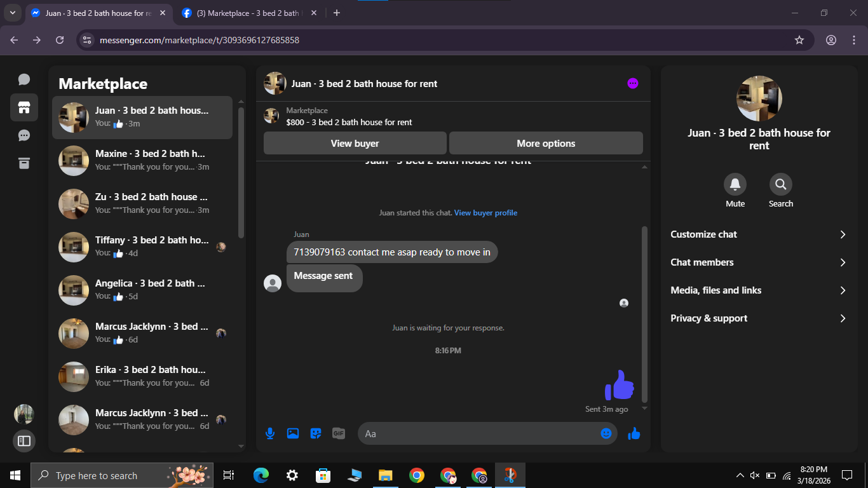The image size is (868, 488).
Task: Reload the page in Chrome
Action: click(x=60, y=40)
